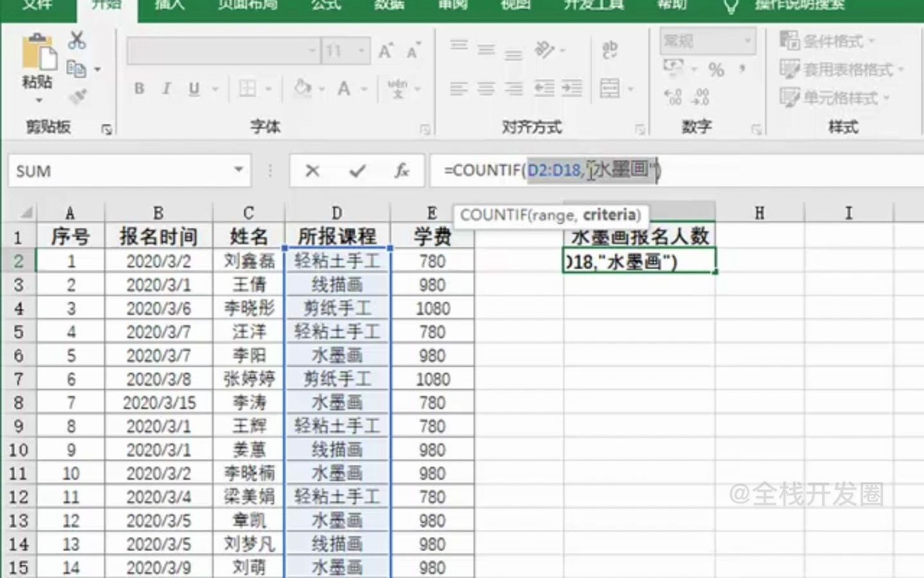Click the Copy icon
Image resolution: width=924 pixels, height=578 pixels.
point(76,68)
